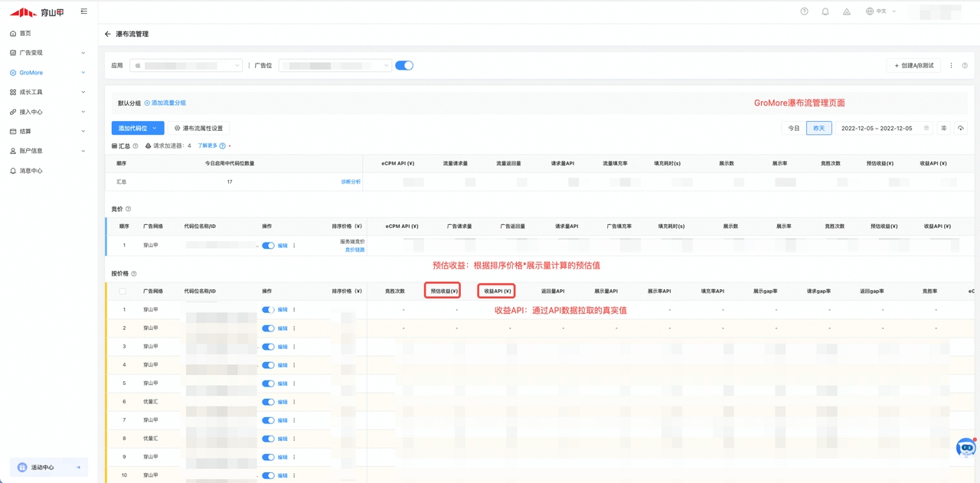The width and height of the screenshot is (980, 483).
Task: Click the help icon next to 竞价
Action: [x=128, y=209]
